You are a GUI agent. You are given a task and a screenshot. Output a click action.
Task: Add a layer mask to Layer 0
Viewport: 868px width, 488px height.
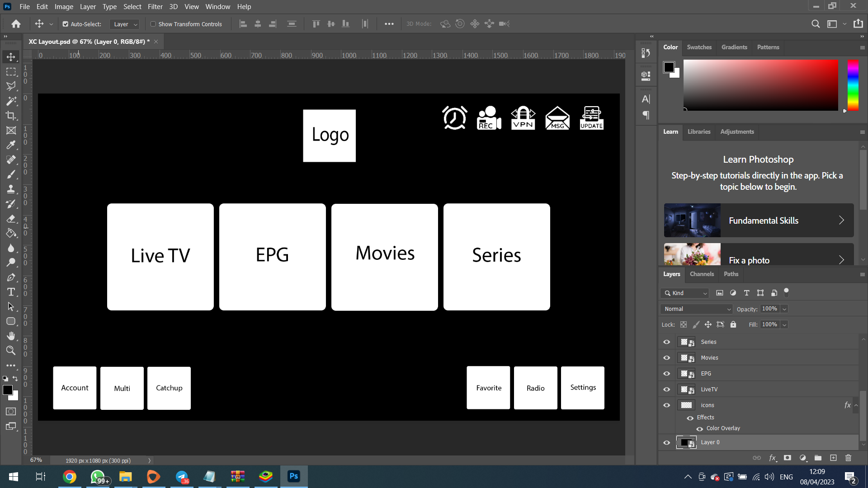(788, 458)
